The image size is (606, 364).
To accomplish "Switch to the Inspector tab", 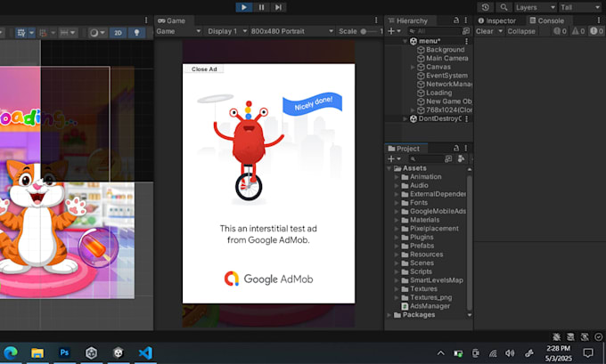I will (x=497, y=20).
